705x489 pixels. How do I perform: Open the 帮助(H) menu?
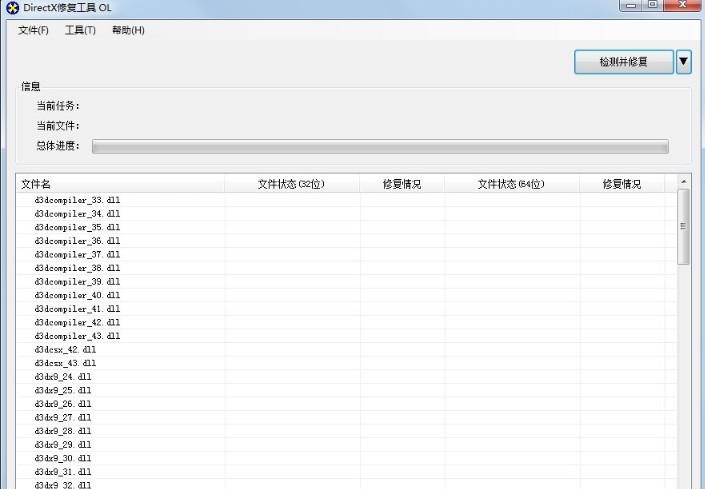click(128, 30)
